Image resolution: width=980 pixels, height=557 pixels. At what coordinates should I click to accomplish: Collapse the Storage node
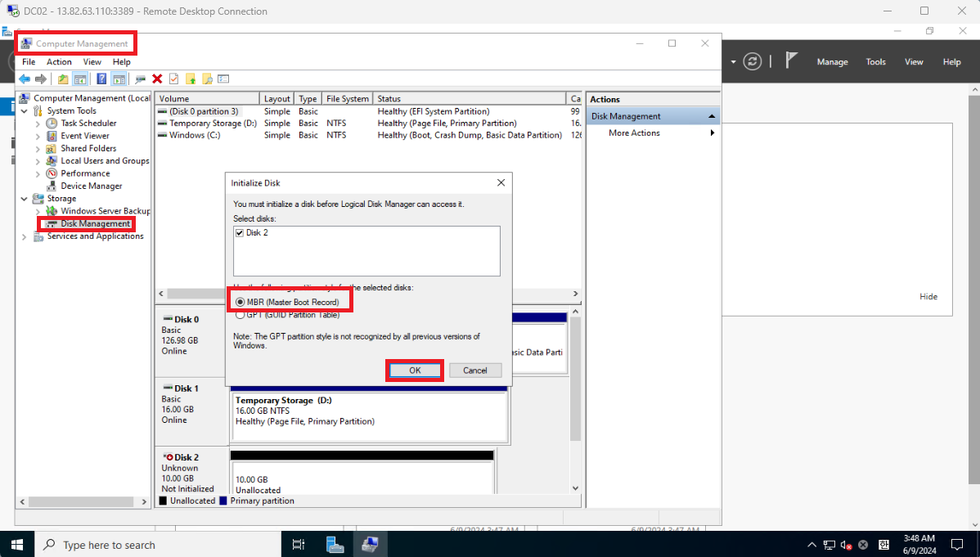coord(25,198)
